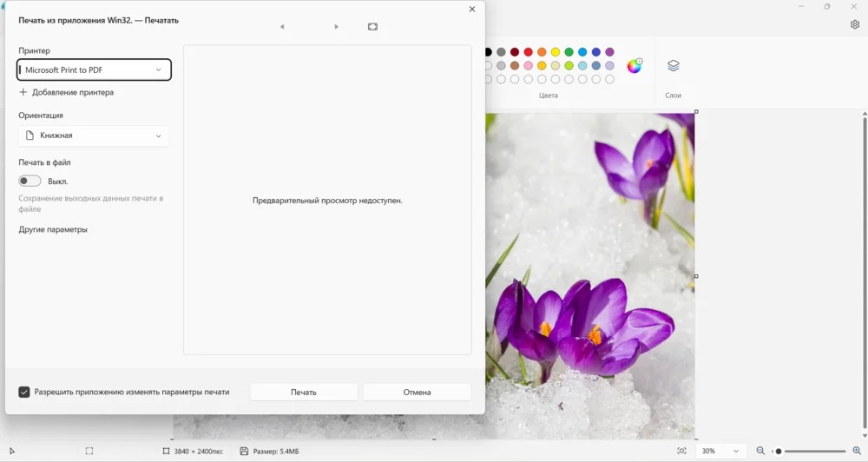868x462 pixels.
Task: Click the plus icon to add printer
Action: coord(23,92)
